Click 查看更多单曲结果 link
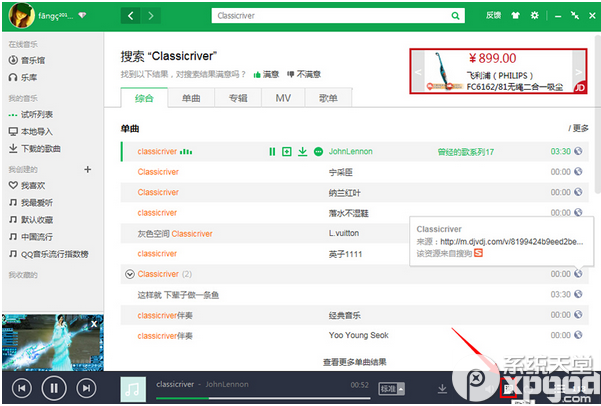Viewport: 601px width, 406px height. pos(355,362)
